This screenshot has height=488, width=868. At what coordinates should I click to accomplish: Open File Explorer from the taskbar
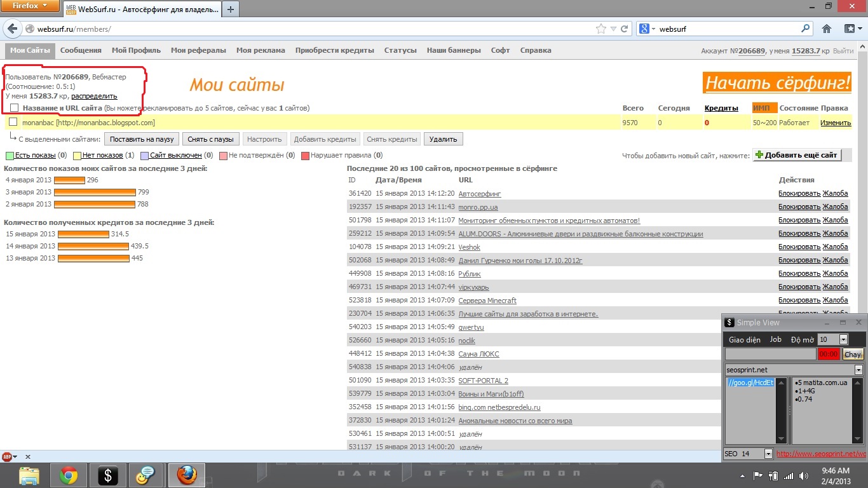pos(30,475)
